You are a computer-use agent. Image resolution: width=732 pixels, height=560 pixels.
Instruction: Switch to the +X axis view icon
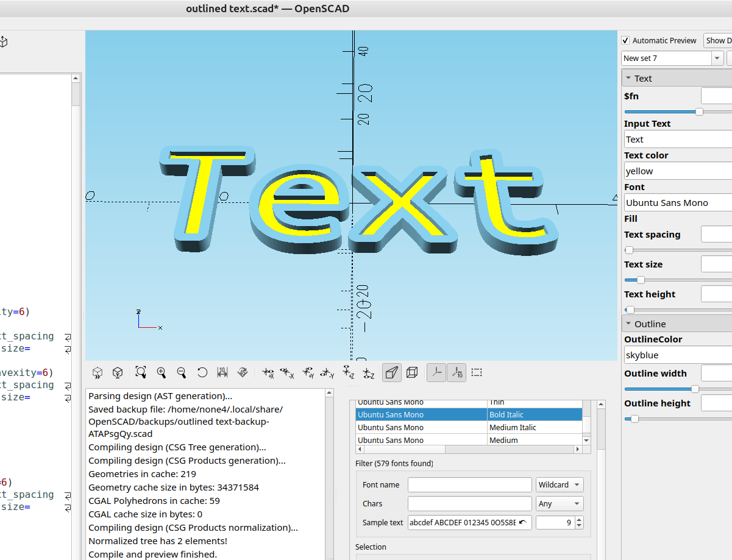(268, 372)
